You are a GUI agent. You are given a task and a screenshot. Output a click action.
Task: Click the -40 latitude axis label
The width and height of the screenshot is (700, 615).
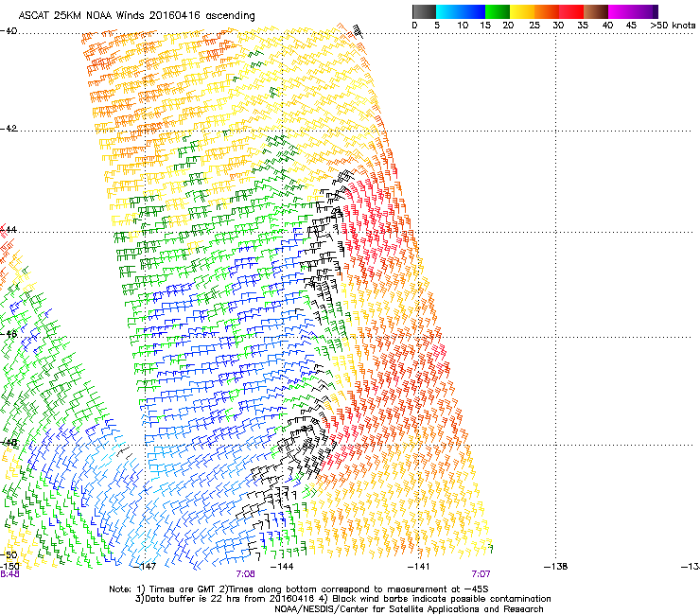tap(9, 31)
